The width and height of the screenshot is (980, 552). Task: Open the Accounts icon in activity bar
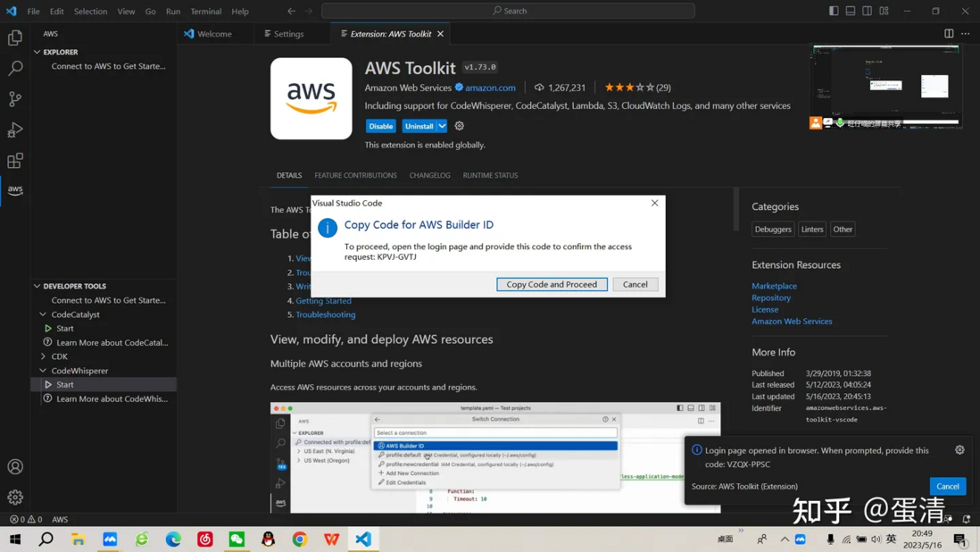click(x=15, y=467)
